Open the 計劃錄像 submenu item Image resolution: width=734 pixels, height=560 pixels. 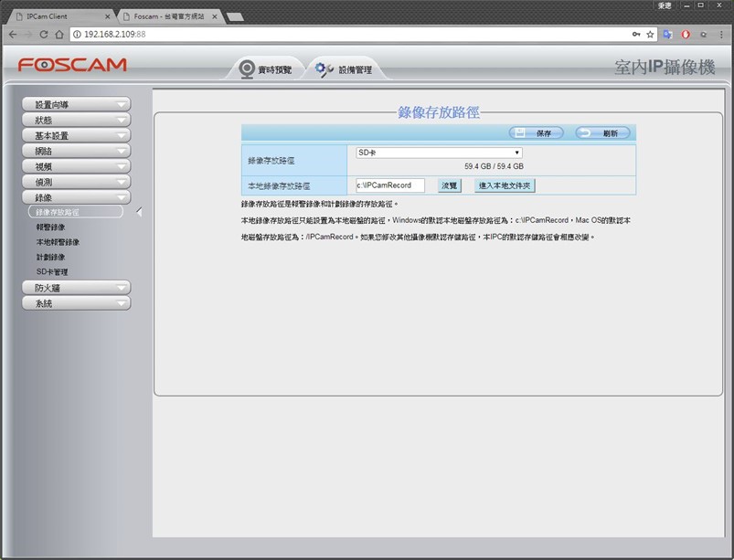(51, 257)
